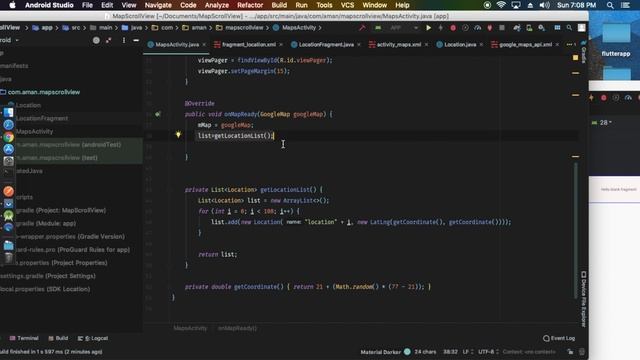This screenshot has width=640, height=360.
Task: Switch to LocationFragment.java tab
Action: click(x=326, y=44)
